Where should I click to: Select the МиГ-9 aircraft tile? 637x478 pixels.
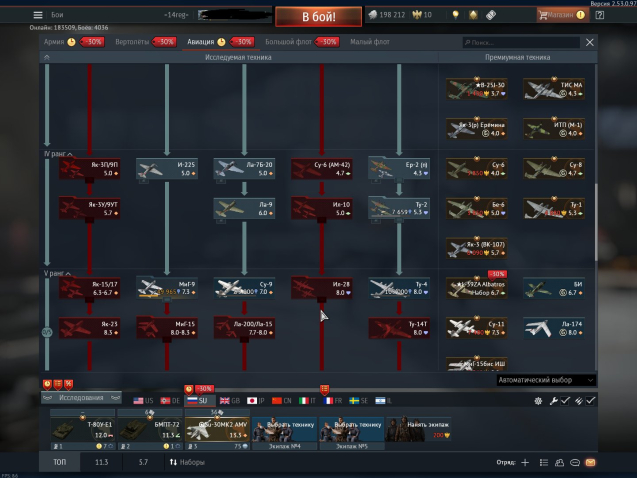click(164, 288)
